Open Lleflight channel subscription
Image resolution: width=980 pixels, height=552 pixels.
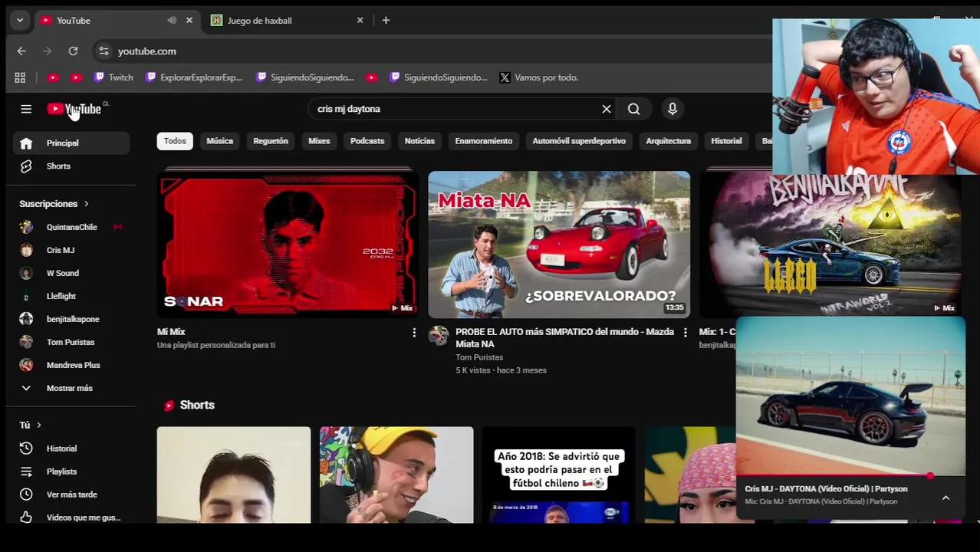click(71, 296)
